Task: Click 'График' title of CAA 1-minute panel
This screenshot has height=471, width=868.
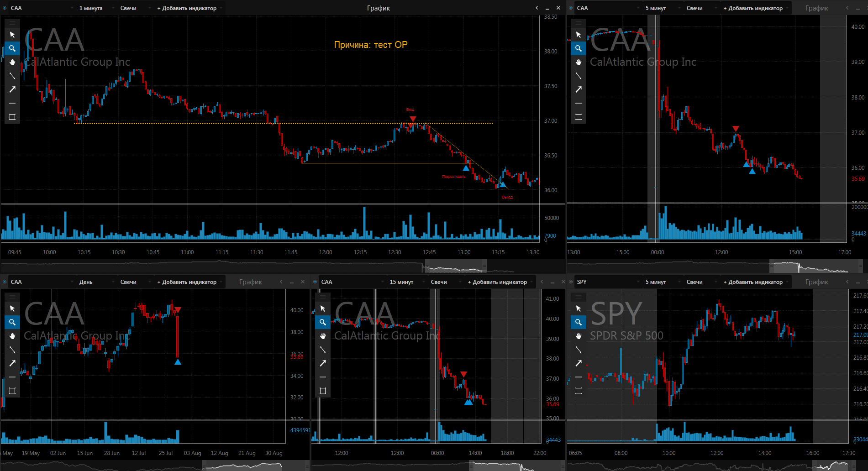Action: (379, 8)
